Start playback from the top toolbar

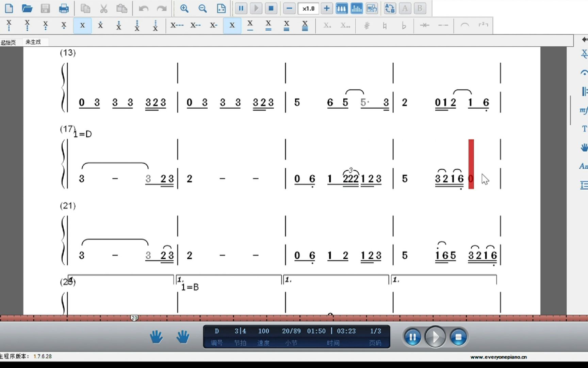click(256, 9)
